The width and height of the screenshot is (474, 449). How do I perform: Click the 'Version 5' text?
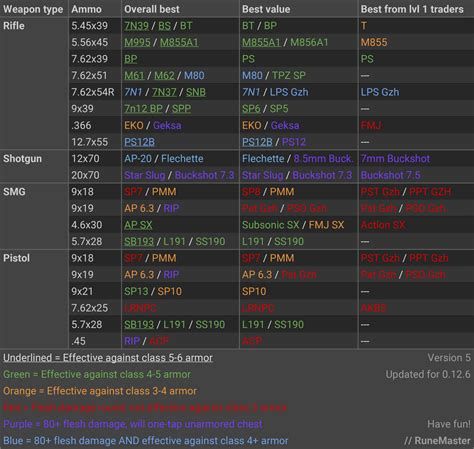click(449, 358)
